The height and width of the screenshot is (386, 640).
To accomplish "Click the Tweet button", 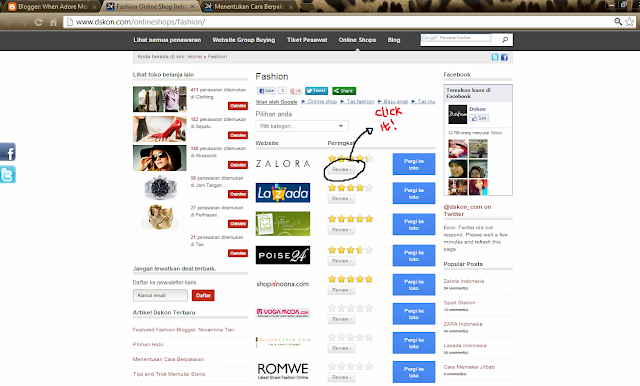I will (316, 91).
